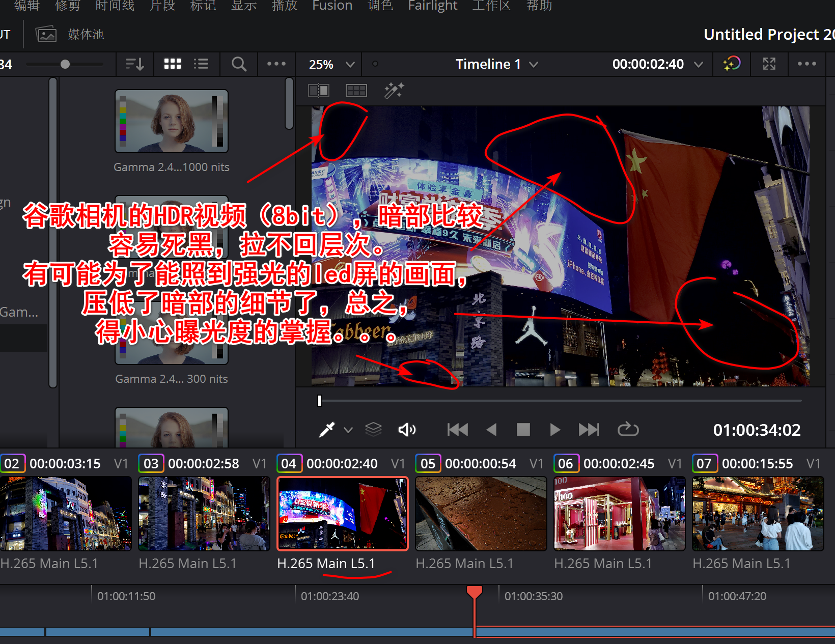Open search in the gallery panel
Image resolution: width=835 pixels, height=644 pixels.
click(239, 64)
